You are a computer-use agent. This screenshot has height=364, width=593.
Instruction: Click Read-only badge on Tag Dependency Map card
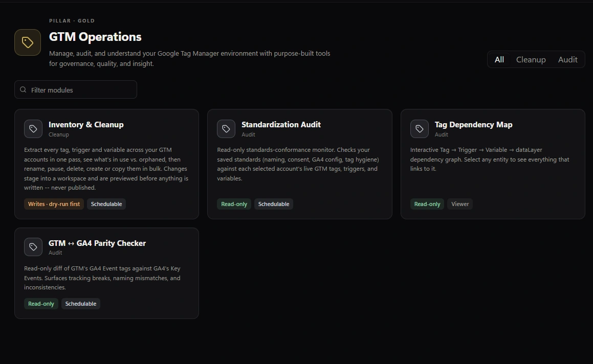pos(427,204)
